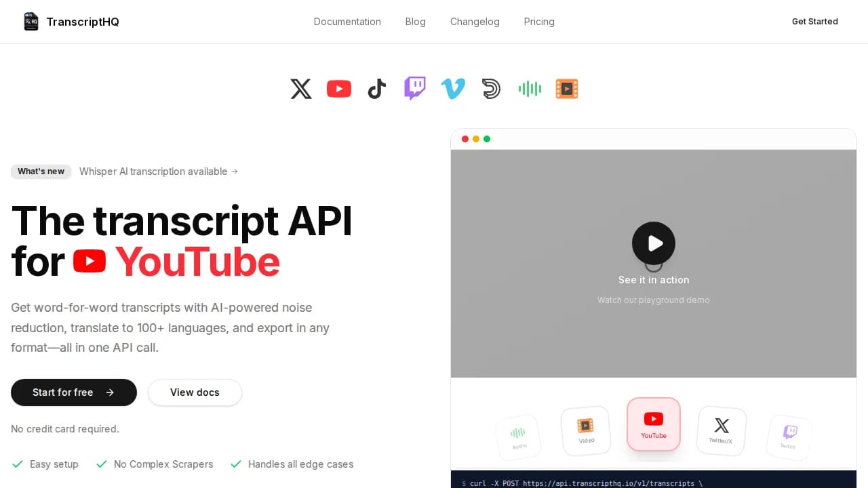Select the YouTube platform card in the demo
Screen dimensions: 868x488
(x=653, y=424)
